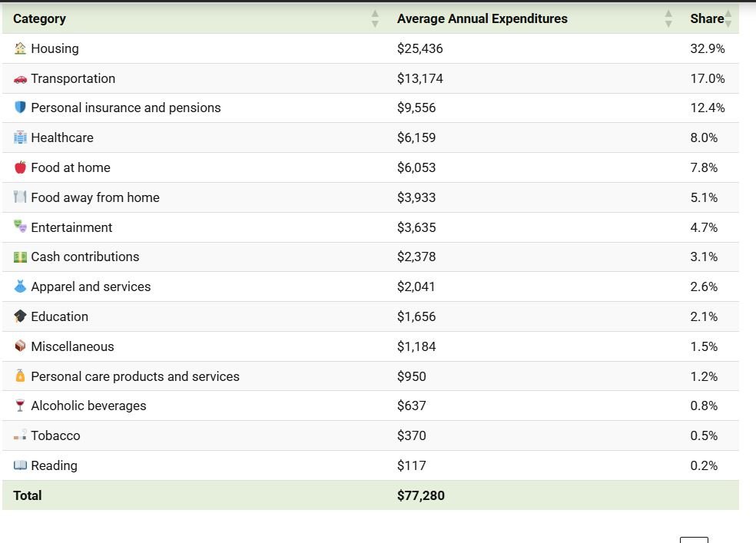Sort by Average Annual Expenditures arrows
Image resolution: width=756 pixels, height=543 pixels.
668,18
